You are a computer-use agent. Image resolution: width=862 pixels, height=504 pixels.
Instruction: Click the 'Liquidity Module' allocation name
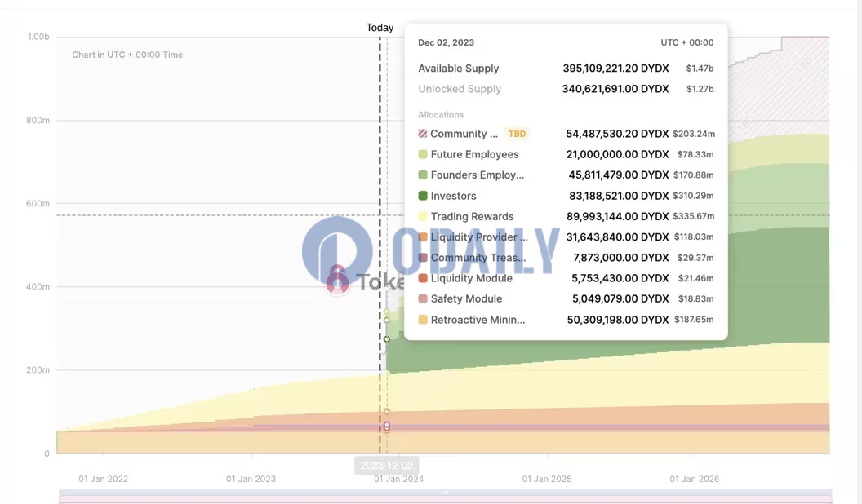(x=472, y=278)
